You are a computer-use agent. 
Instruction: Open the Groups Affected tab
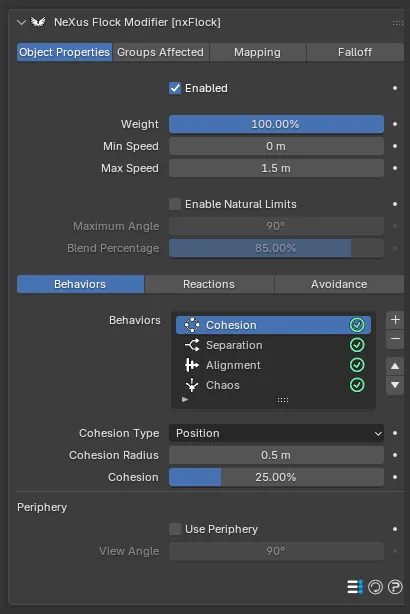(x=160, y=52)
